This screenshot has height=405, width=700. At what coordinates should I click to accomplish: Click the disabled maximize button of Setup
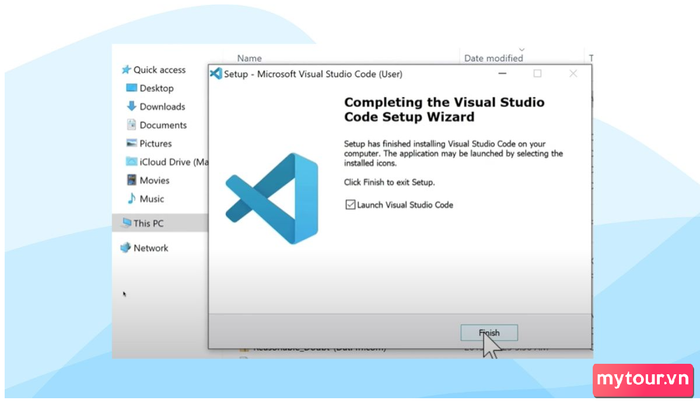click(538, 74)
